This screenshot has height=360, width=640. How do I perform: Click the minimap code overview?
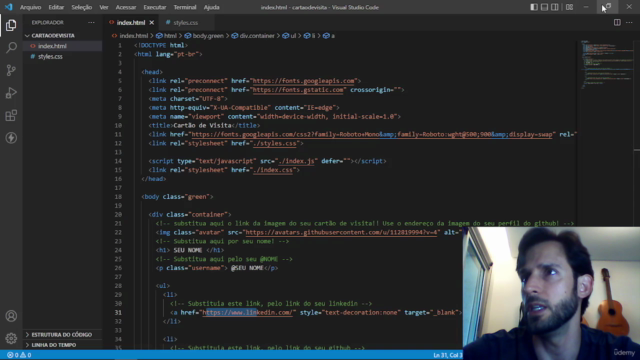click(x=607, y=64)
